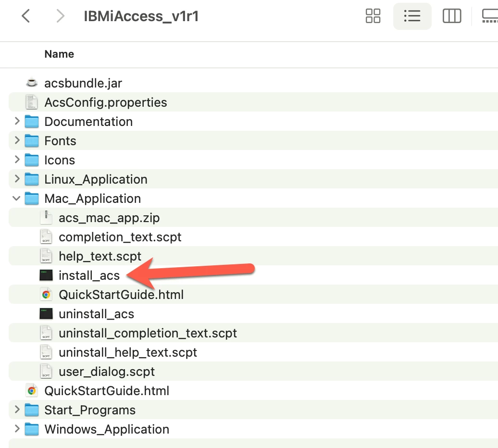Select the Mac_Application folder name
The height and width of the screenshot is (448, 498).
click(x=93, y=199)
